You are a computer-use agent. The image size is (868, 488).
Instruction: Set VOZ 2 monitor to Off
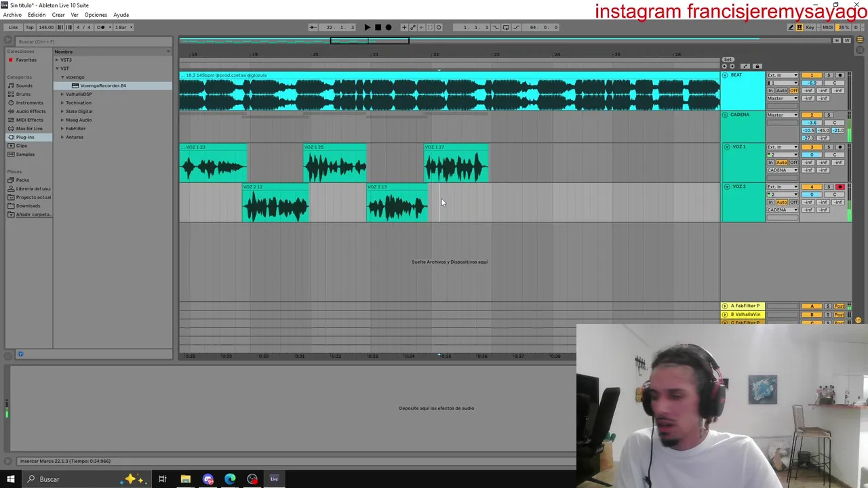pos(793,202)
